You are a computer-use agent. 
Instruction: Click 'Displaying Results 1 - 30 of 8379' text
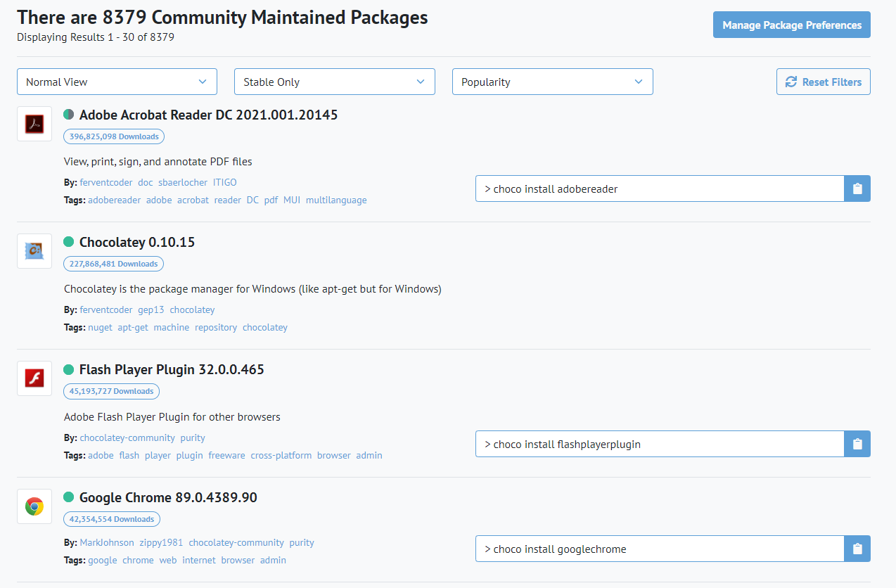pyautogui.click(x=96, y=37)
